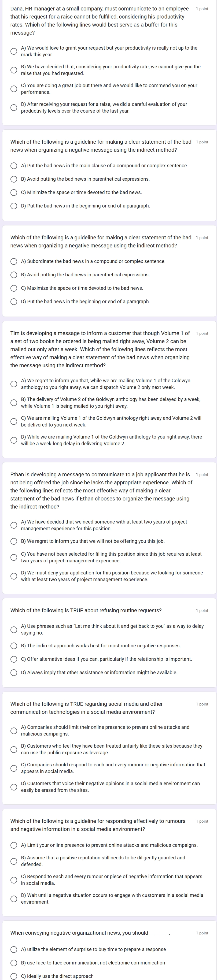Viewport: 217px width, 980px height.
Task: Pick 'Customers that voice their negative opinions' option
Action: (x=14, y=787)
